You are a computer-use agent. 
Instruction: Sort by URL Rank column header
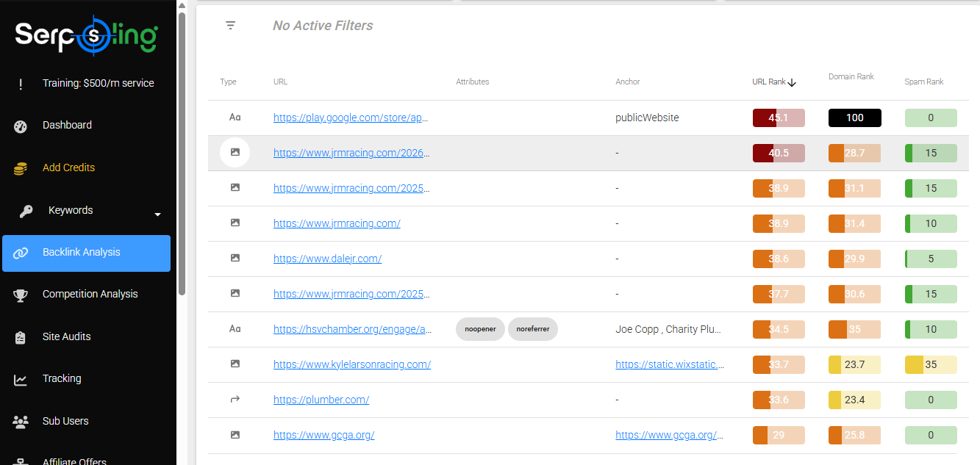pyautogui.click(x=769, y=82)
